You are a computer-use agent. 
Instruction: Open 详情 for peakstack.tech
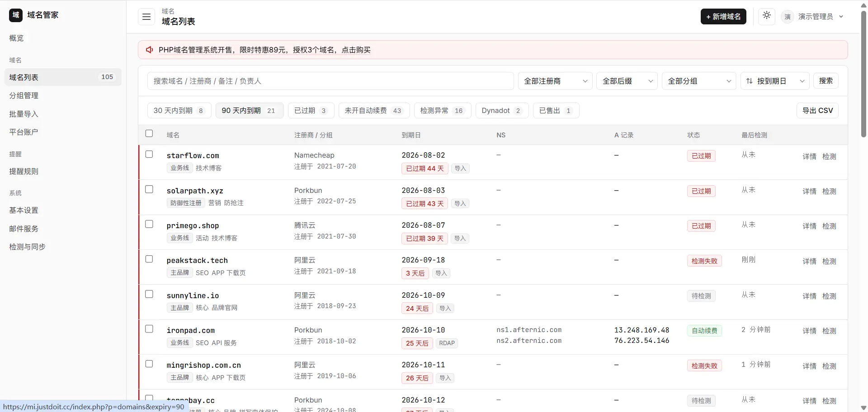(x=809, y=261)
